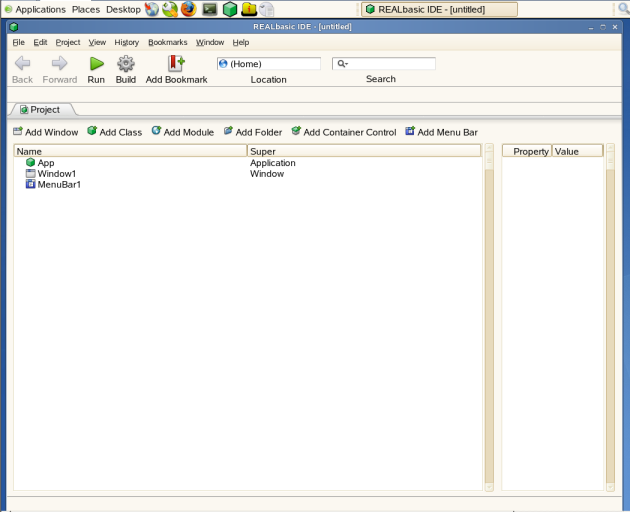Click the REALbasic IDE taskbar button
The width and height of the screenshot is (630, 512).
click(x=439, y=9)
